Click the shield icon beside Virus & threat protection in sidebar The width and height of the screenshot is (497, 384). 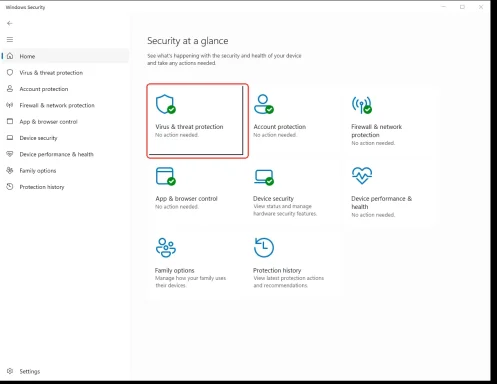pyautogui.click(x=10, y=72)
